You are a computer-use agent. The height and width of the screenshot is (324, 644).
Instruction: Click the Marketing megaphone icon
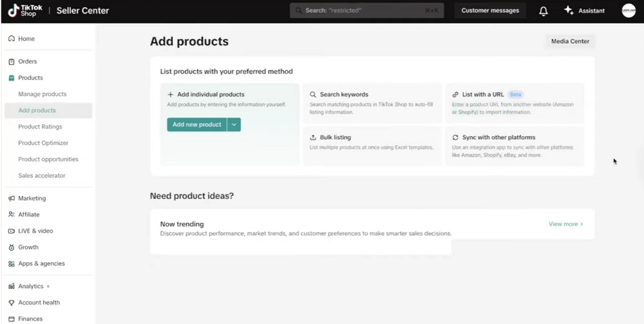(12, 198)
